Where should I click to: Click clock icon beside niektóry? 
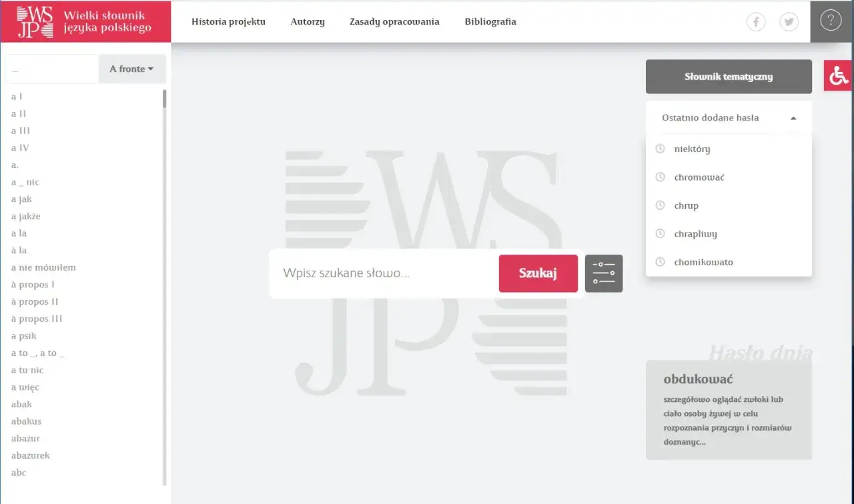click(661, 149)
